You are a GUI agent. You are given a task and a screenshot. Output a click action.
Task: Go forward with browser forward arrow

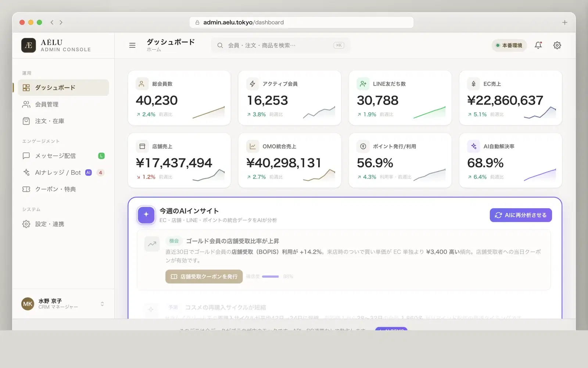pos(61,22)
